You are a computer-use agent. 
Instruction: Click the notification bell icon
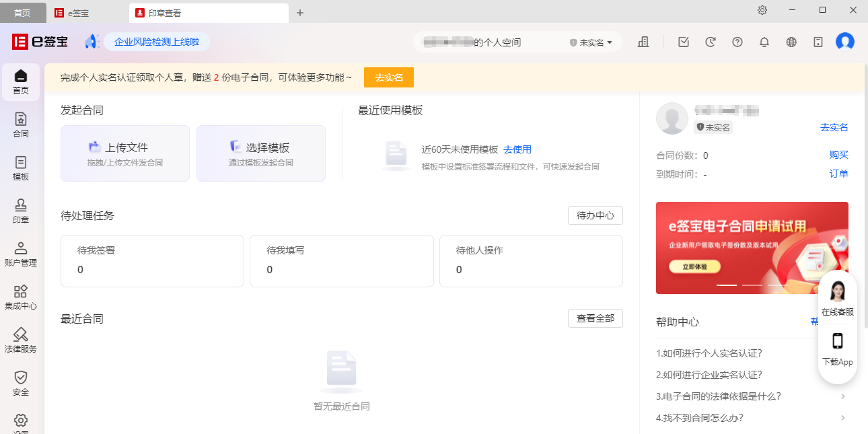[764, 42]
